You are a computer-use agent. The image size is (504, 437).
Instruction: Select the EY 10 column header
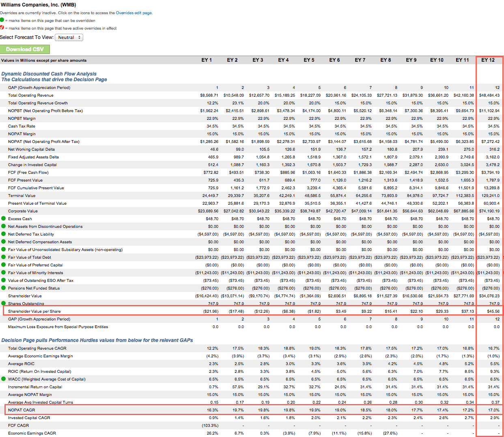coord(437,60)
